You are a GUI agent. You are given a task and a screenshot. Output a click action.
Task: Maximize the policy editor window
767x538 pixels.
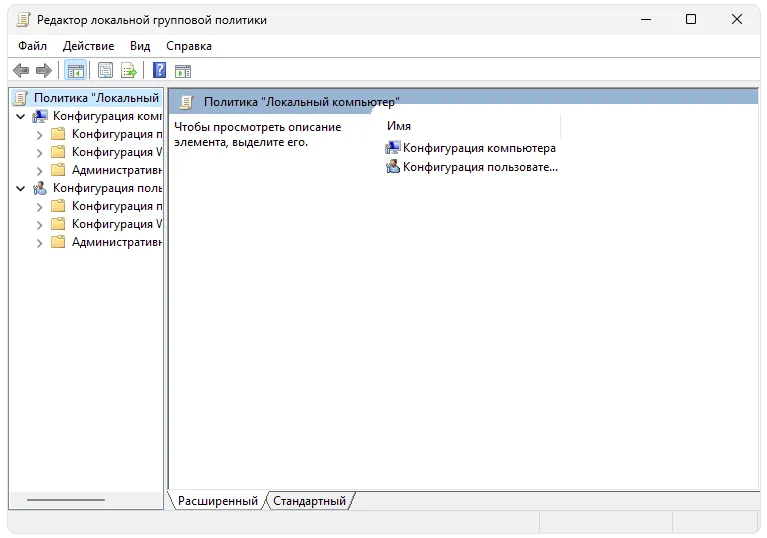691,20
